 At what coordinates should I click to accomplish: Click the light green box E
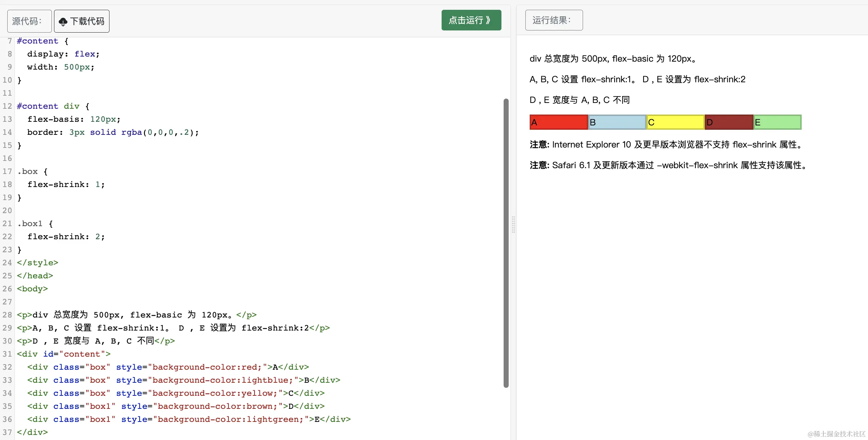tap(777, 123)
